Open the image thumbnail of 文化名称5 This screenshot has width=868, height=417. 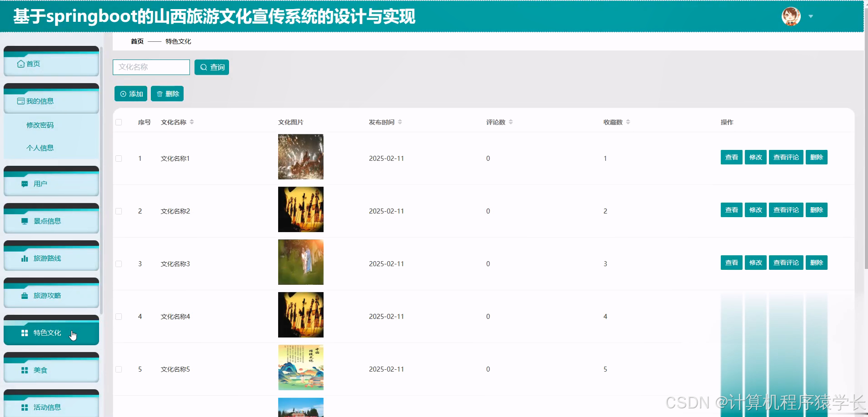tap(300, 367)
